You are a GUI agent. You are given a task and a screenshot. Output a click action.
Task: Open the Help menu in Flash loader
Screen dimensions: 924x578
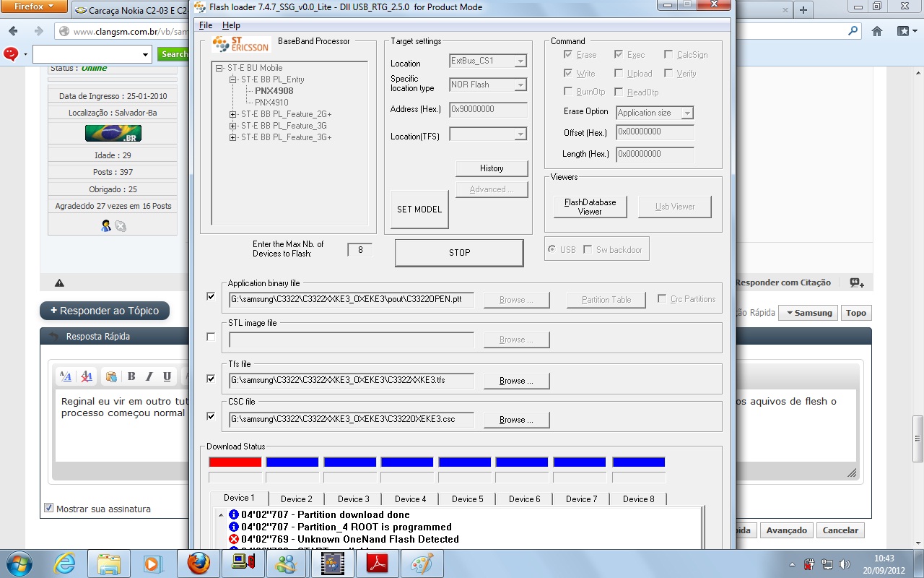click(231, 25)
